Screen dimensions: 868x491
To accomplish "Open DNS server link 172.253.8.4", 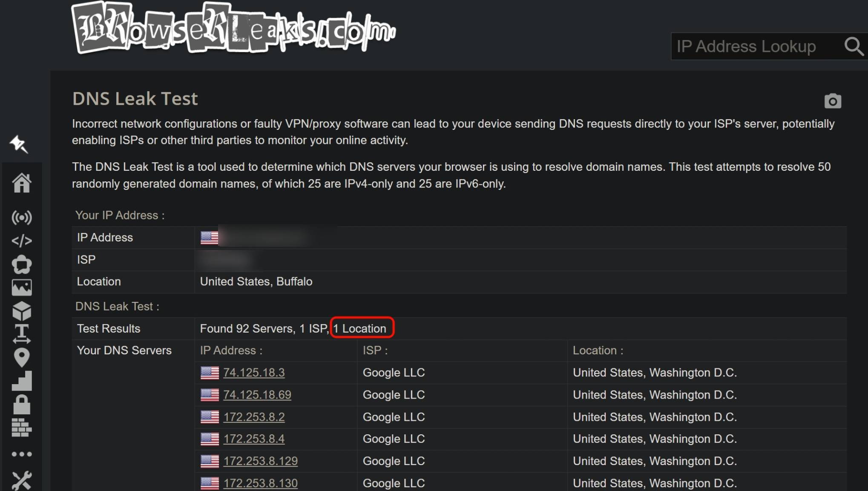I will point(254,439).
